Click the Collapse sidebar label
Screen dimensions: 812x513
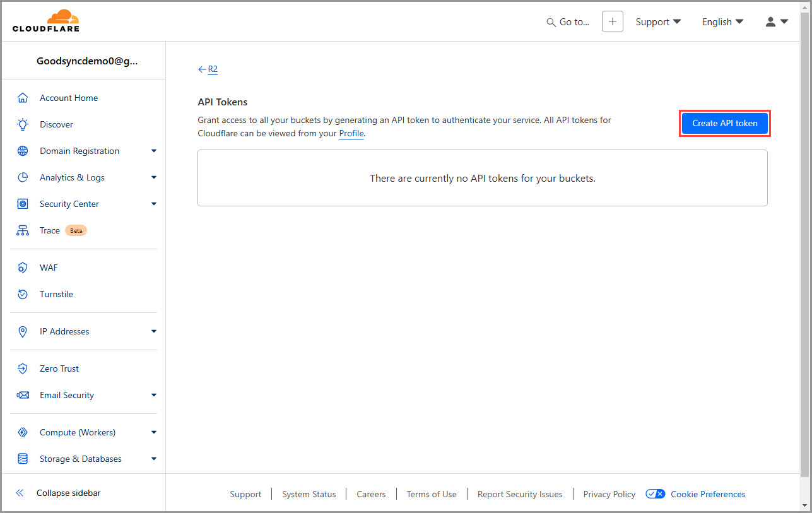tap(68, 493)
